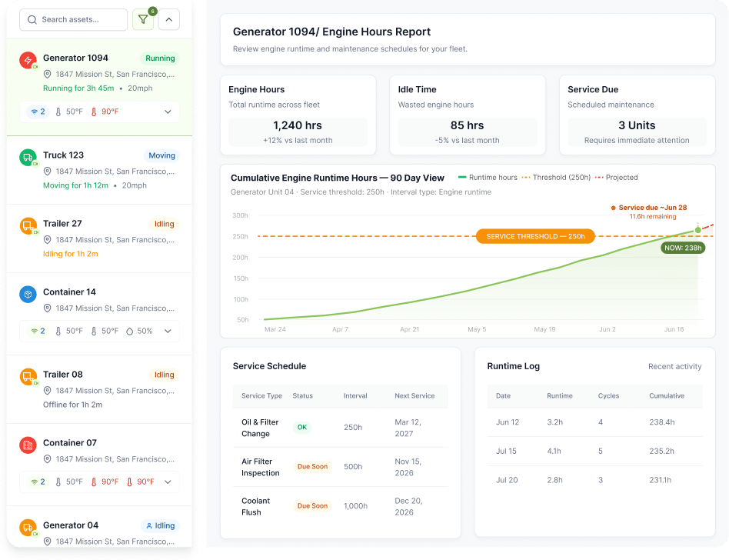Click the 50°F thermometer icon on Generator 1094

click(x=58, y=112)
